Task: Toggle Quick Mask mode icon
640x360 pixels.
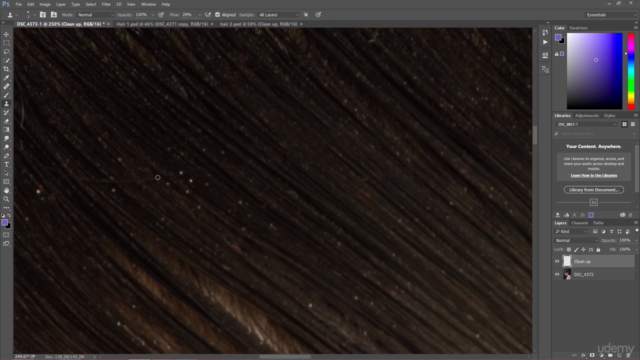Action: pos(6,235)
